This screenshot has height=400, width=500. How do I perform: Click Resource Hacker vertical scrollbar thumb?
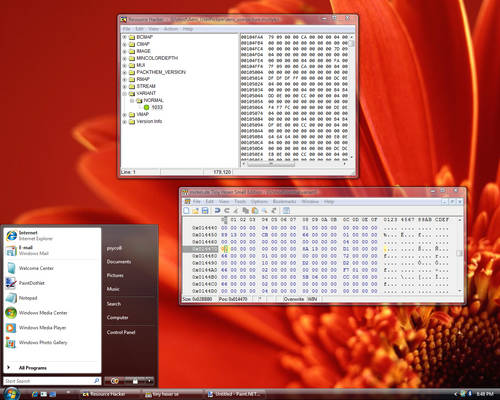coord(351,44)
